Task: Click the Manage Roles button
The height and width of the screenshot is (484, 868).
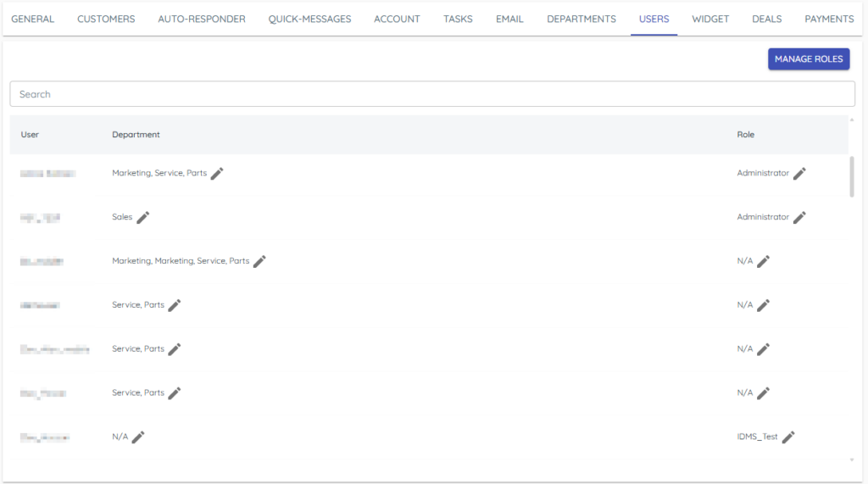Action: pyautogui.click(x=809, y=59)
